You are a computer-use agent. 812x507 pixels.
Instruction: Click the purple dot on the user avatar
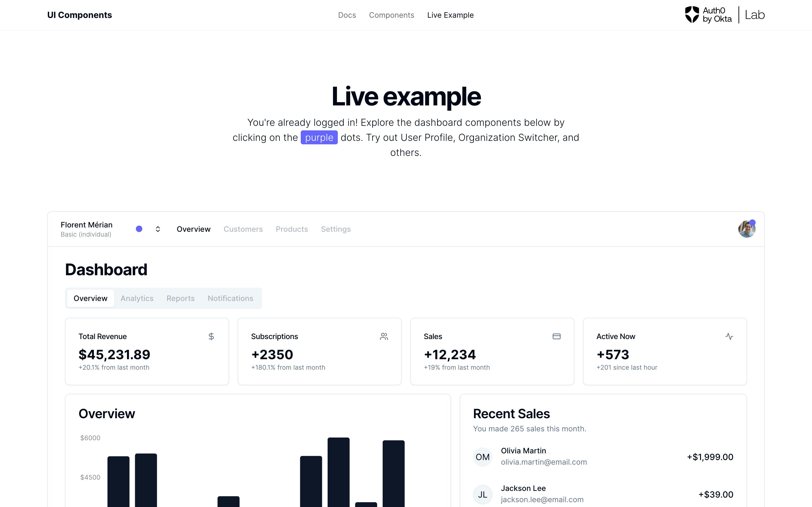tap(752, 223)
